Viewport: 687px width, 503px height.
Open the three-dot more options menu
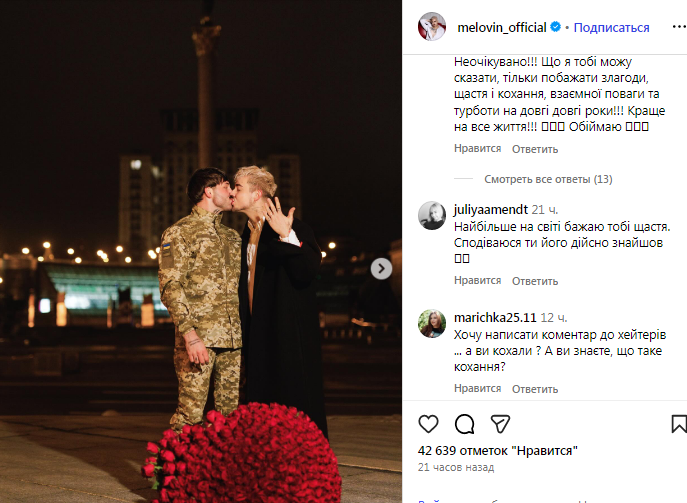pos(679,27)
